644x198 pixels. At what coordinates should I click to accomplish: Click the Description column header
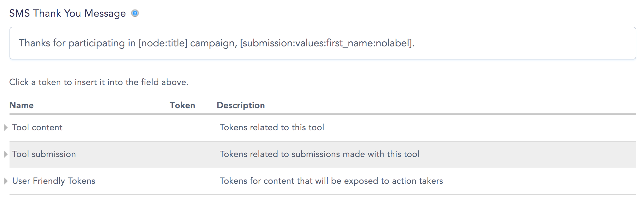pos(241,105)
